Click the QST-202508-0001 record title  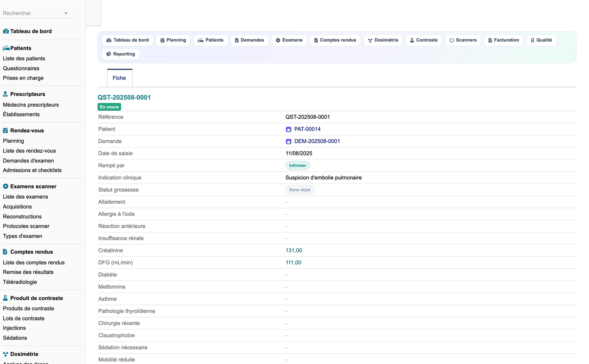(x=124, y=97)
